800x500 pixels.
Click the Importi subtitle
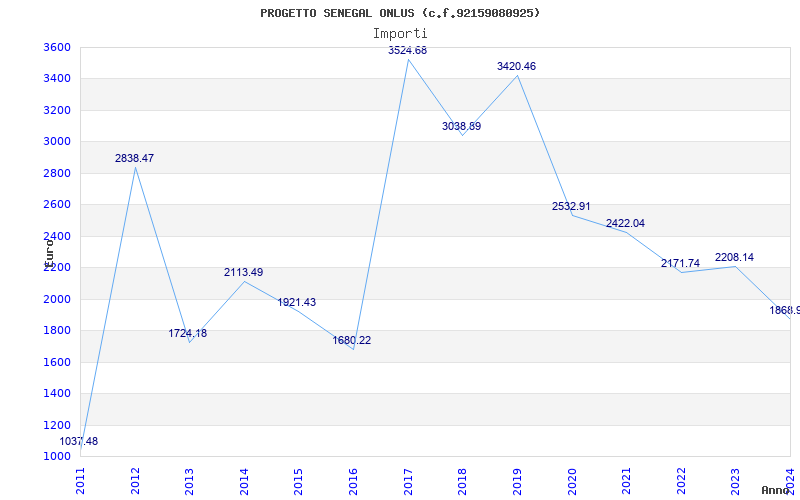(400, 34)
